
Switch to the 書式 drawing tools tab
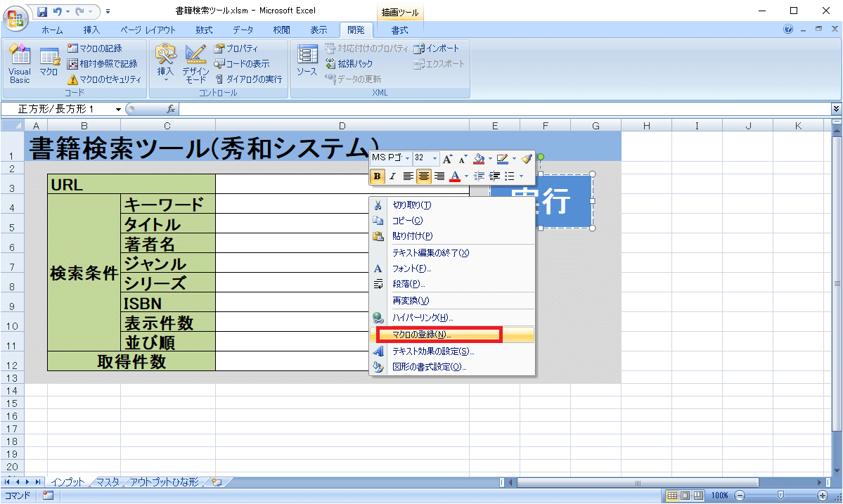tap(399, 30)
